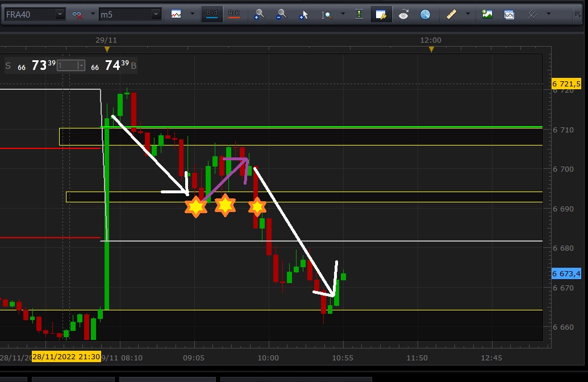Toggle the chart trading panel icon

click(x=381, y=14)
